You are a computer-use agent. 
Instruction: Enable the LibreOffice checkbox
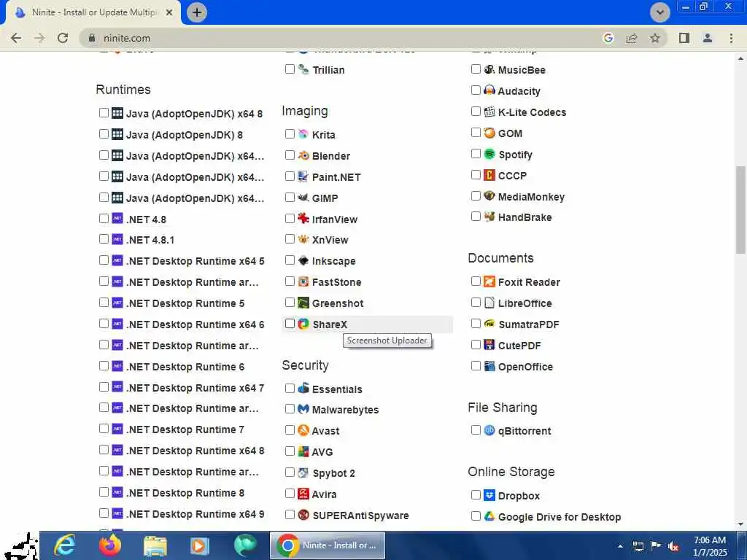[x=476, y=303]
